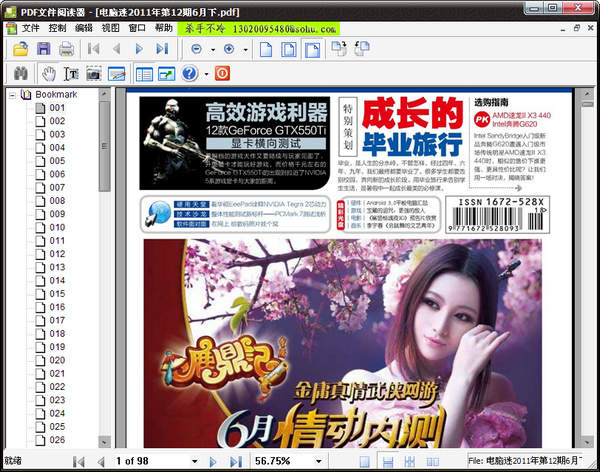Toggle the bookmark panel layout button
This screenshot has height=472, width=600.
click(x=144, y=74)
